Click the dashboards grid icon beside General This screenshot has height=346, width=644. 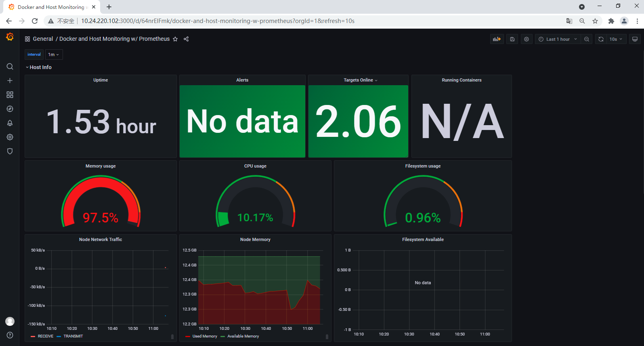point(27,39)
